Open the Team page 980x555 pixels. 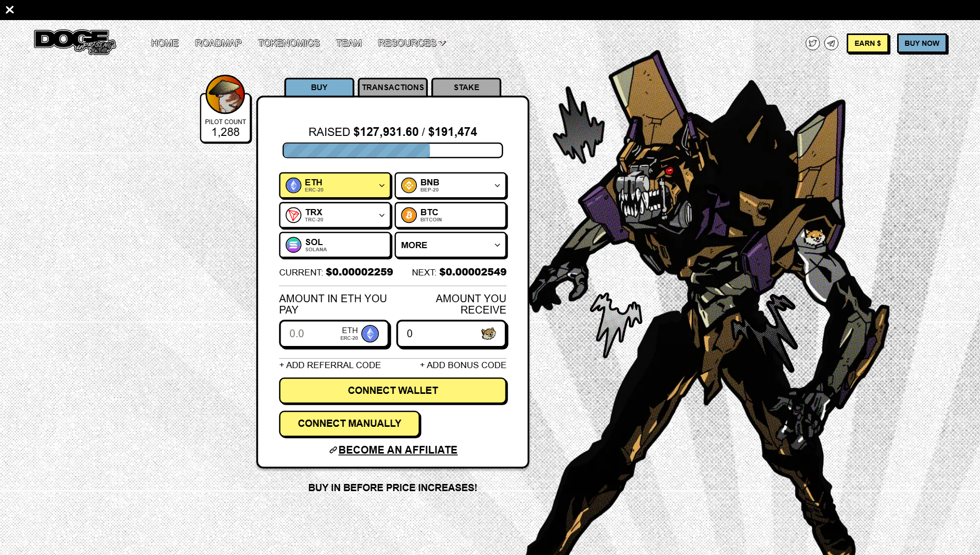point(349,43)
